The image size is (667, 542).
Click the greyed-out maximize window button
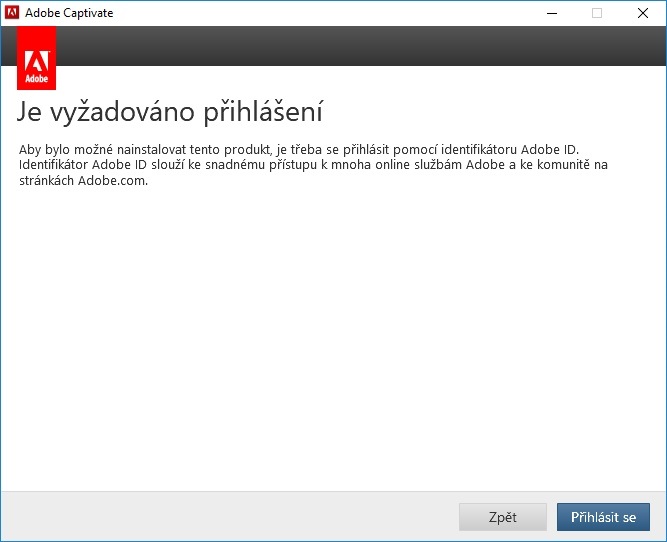tap(597, 13)
